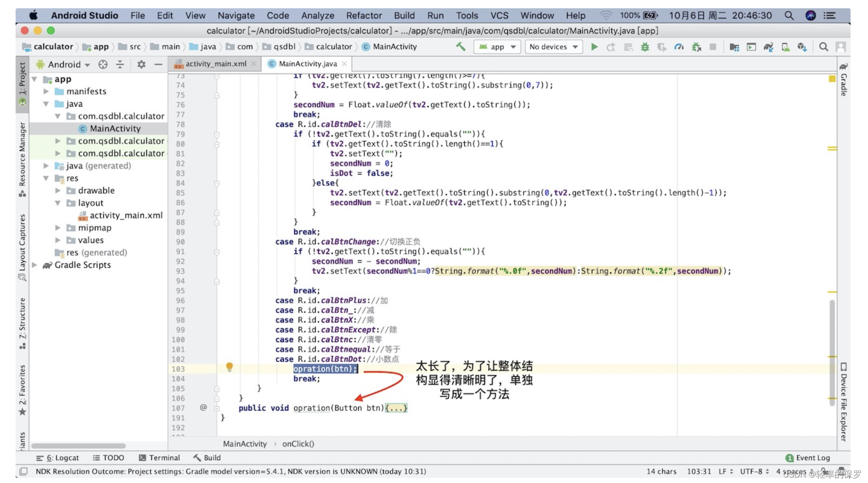
Task: Run the app with the green play icon
Action: tap(594, 47)
